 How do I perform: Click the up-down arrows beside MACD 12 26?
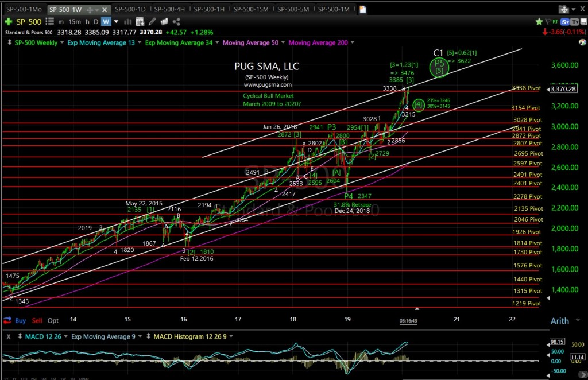click(20, 336)
